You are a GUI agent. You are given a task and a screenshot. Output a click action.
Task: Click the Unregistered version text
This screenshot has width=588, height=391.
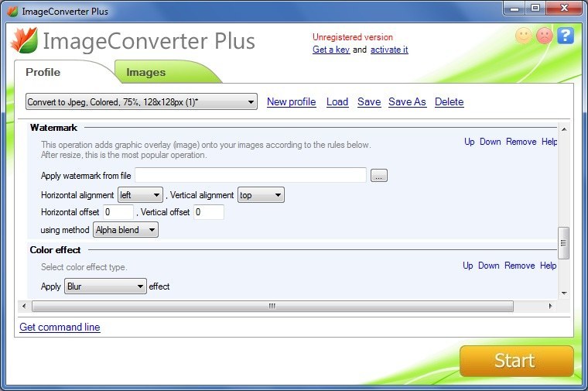(353, 37)
